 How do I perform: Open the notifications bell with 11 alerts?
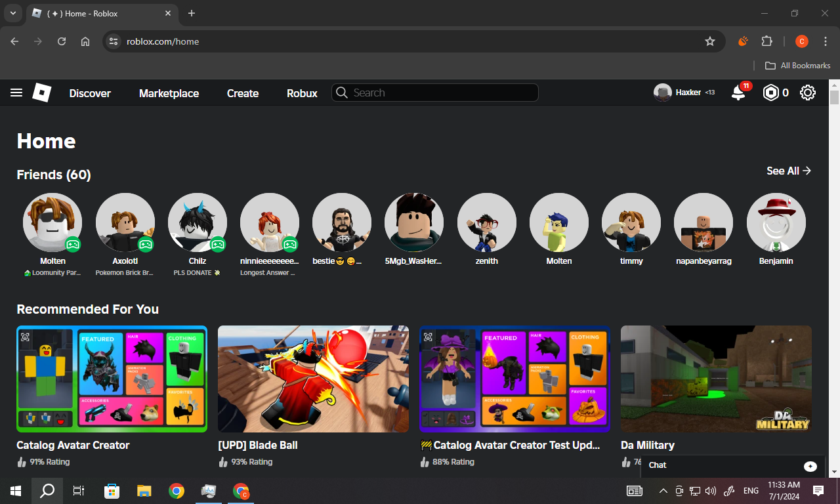[x=739, y=93]
